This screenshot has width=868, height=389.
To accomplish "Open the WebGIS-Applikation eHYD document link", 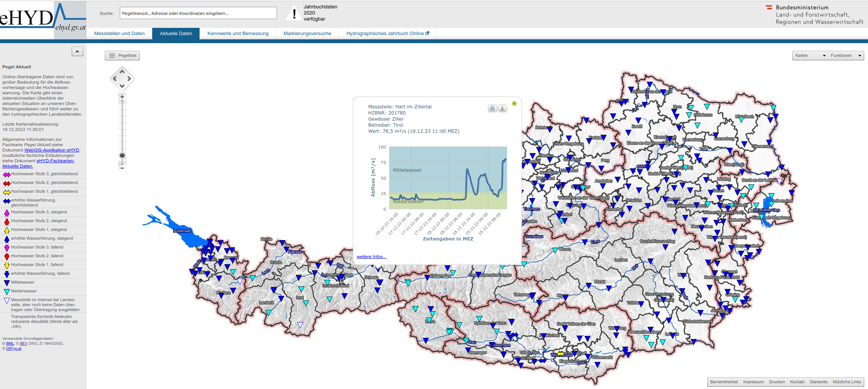I will 52,150.
